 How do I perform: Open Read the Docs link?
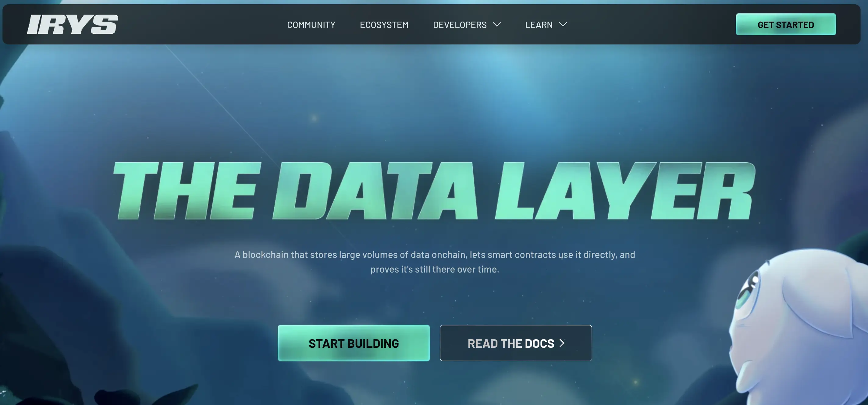pyautogui.click(x=516, y=343)
